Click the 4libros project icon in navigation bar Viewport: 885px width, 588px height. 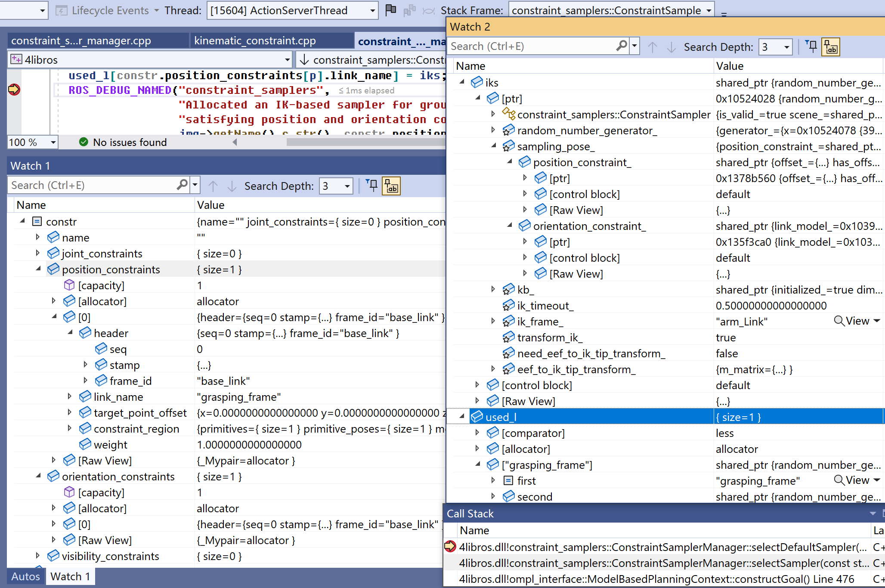16,59
